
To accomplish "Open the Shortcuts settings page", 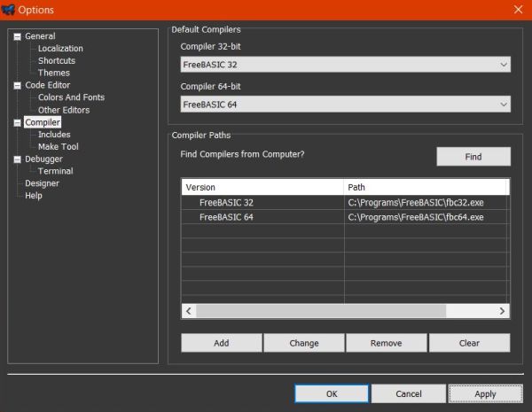I will [x=57, y=61].
